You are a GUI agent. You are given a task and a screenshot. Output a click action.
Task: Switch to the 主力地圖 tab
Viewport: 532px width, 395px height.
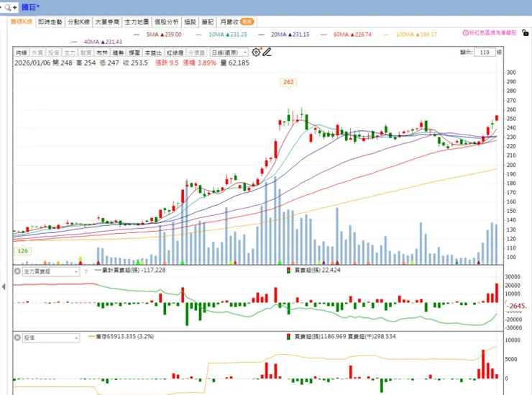(137, 22)
